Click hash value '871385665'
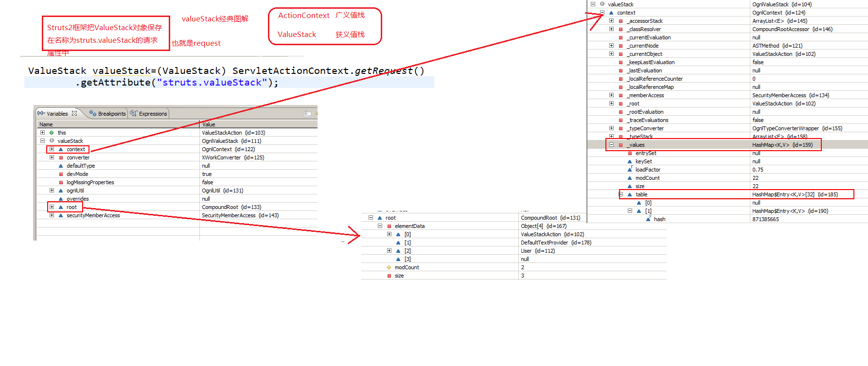The width and height of the screenshot is (868, 366). (765, 219)
